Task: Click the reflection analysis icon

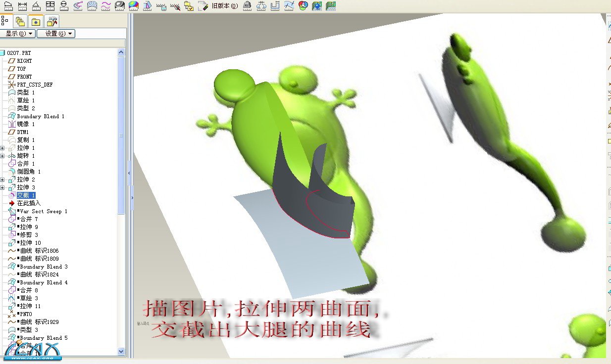Action: tap(119, 6)
